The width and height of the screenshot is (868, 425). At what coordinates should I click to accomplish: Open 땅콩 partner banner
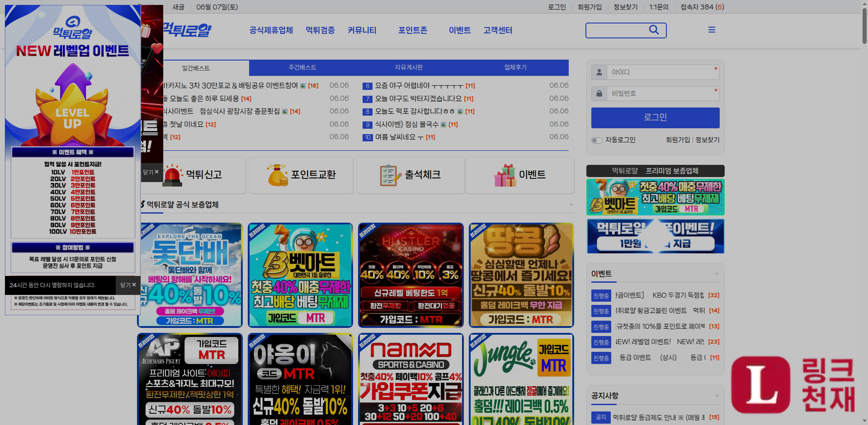click(521, 275)
